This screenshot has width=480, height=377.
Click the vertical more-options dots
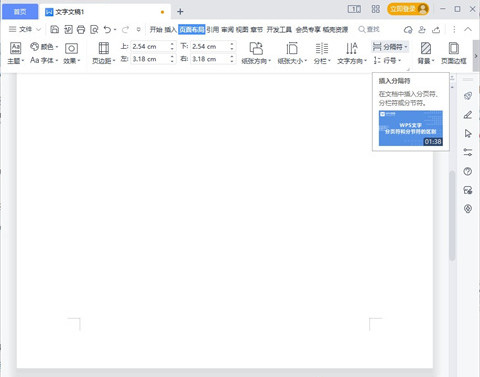coord(454,29)
